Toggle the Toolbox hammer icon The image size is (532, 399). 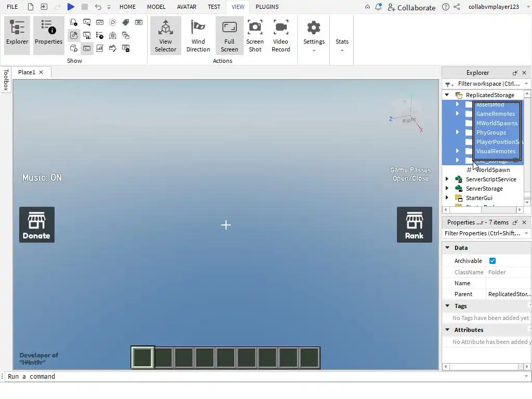tap(74, 35)
